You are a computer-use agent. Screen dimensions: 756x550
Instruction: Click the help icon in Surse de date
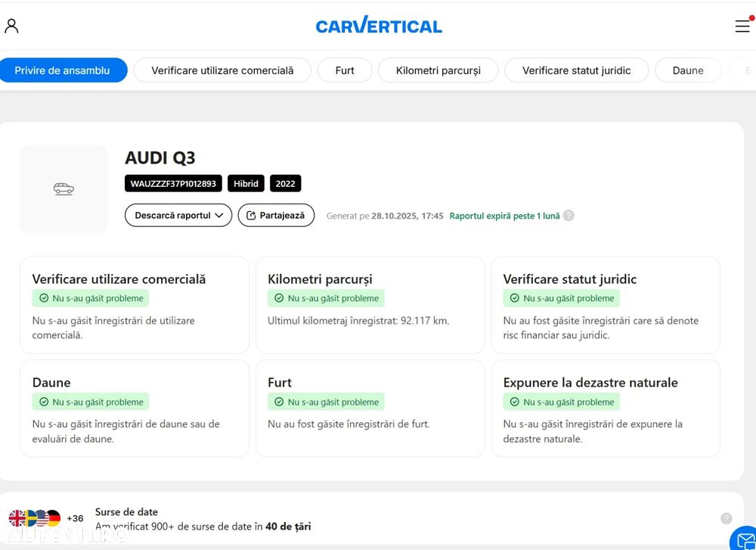726,519
